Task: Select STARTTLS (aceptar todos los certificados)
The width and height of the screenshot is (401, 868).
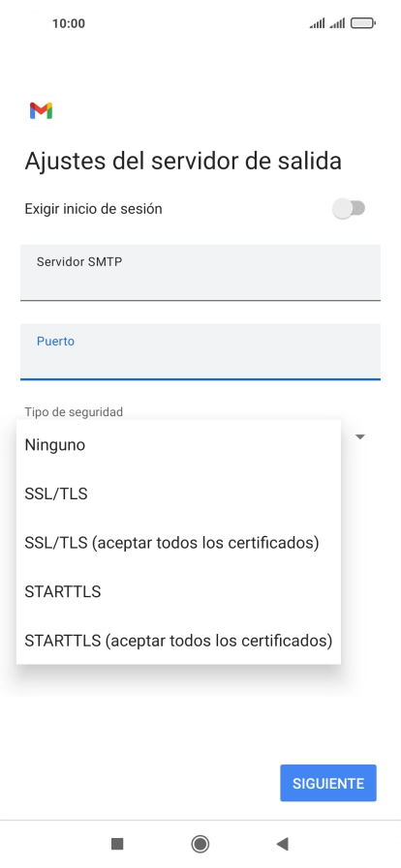Action: click(178, 641)
